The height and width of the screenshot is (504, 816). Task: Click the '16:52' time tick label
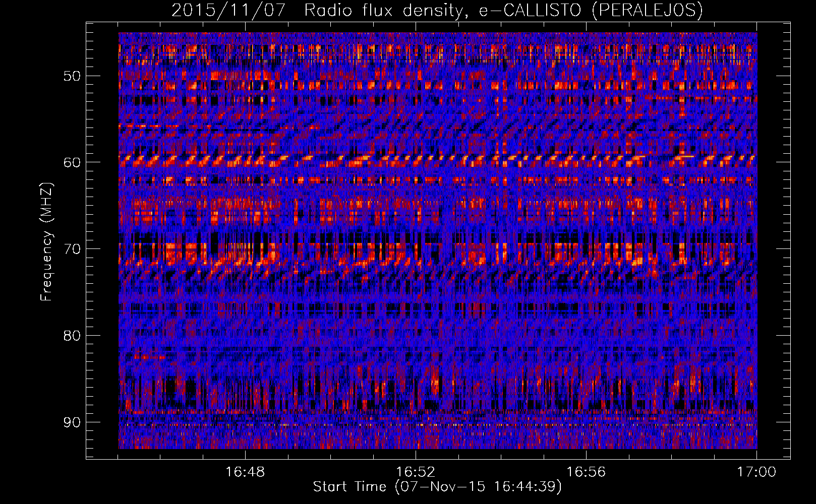pos(416,472)
